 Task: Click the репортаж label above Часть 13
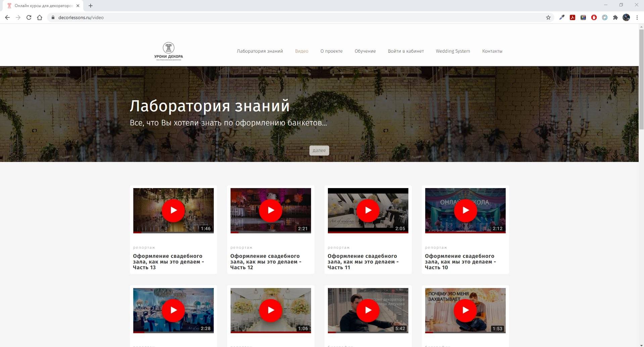[144, 247]
